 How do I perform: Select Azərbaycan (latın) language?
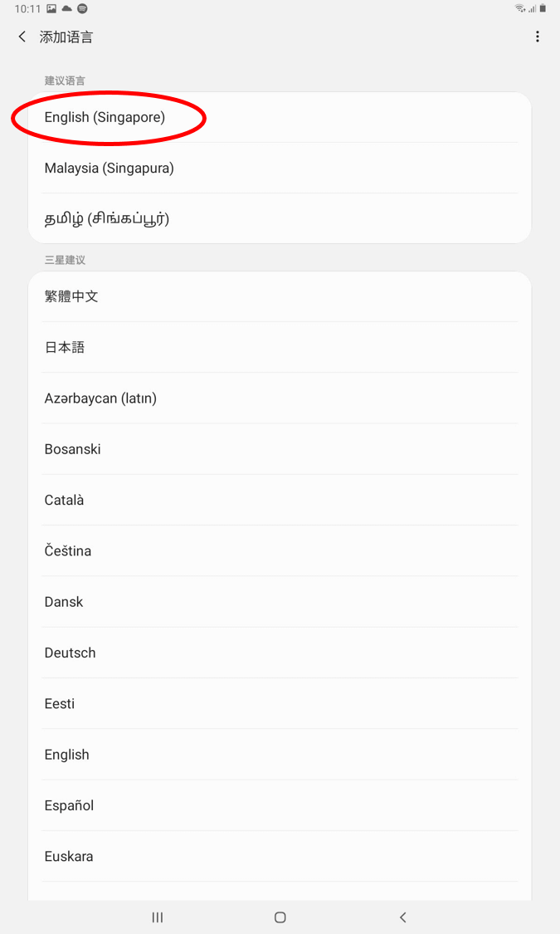point(100,399)
